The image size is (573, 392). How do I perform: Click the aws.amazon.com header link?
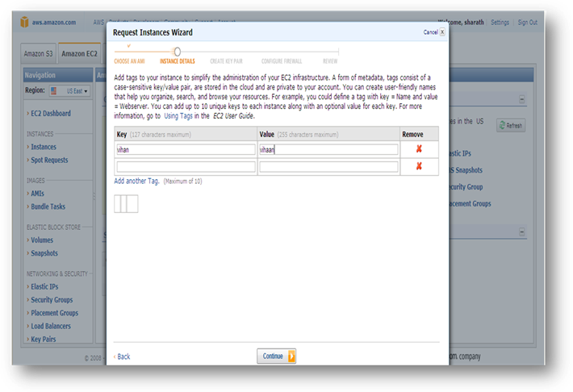point(54,23)
